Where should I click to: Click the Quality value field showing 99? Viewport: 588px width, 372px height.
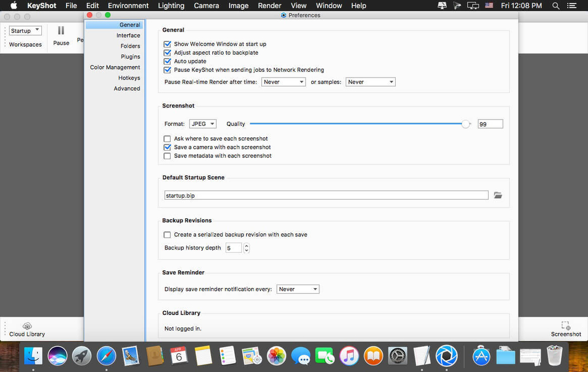click(490, 124)
